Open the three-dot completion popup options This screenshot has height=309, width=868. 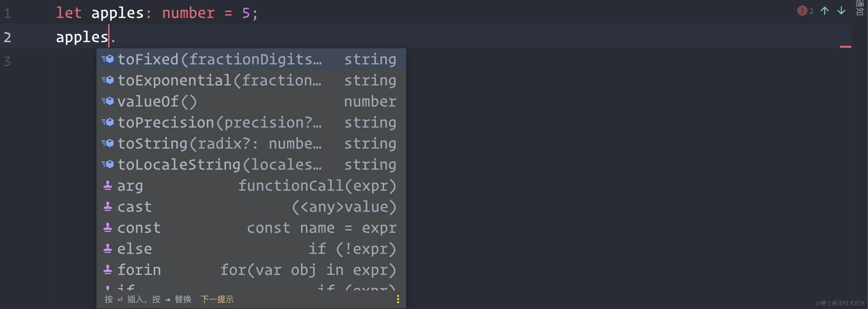click(398, 299)
